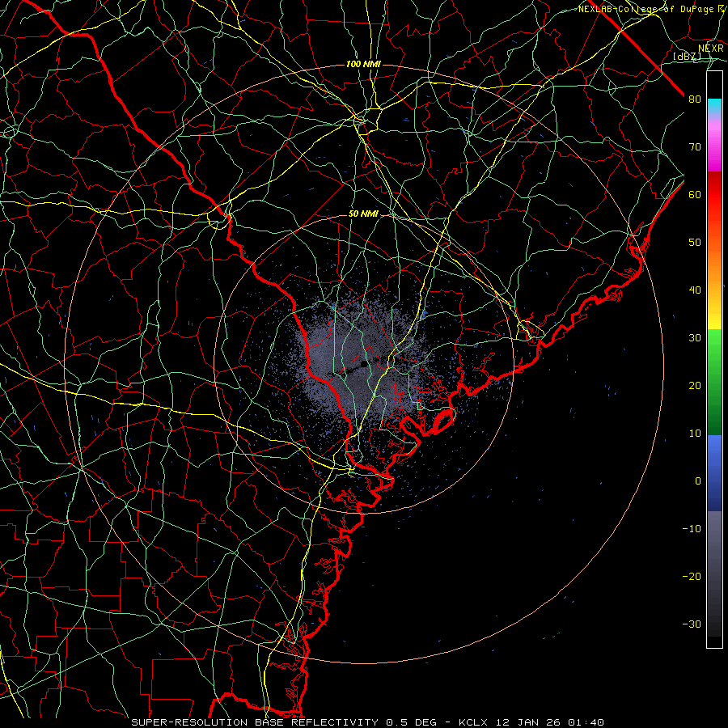Click the "60" value on the dBZ scale
This screenshot has width=728, height=728.
tap(695, 195)
